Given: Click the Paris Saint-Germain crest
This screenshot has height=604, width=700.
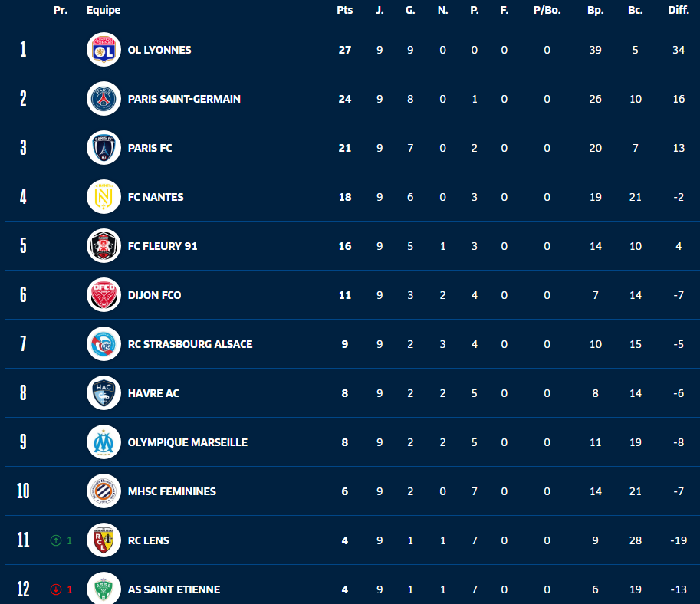Looking at the screenshot, I should coord(104,99).
